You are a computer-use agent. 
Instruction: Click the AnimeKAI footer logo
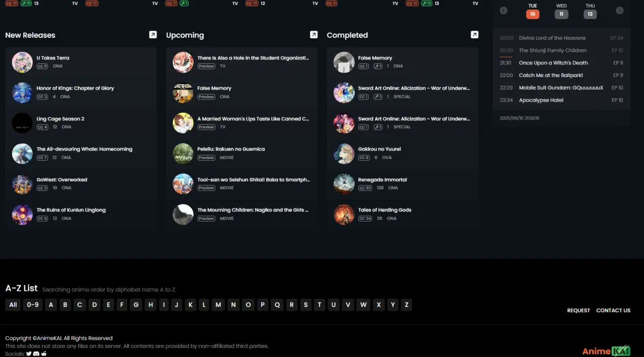point(606,351)
